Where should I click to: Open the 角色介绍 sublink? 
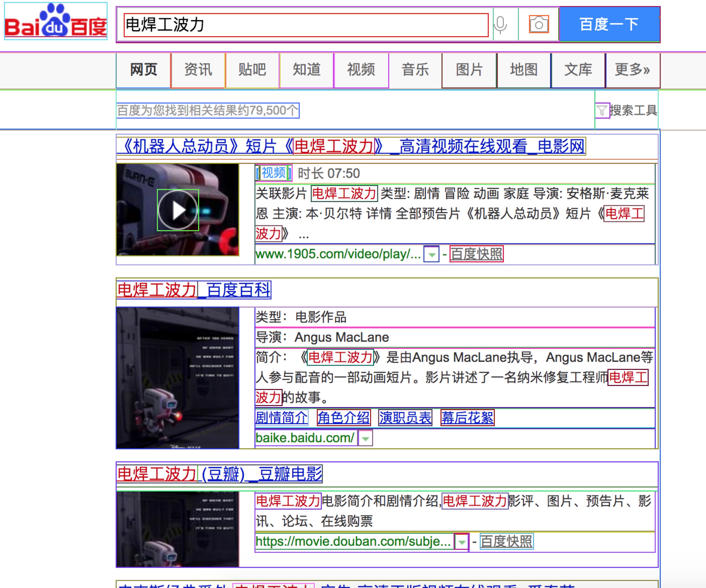point(344,418)
